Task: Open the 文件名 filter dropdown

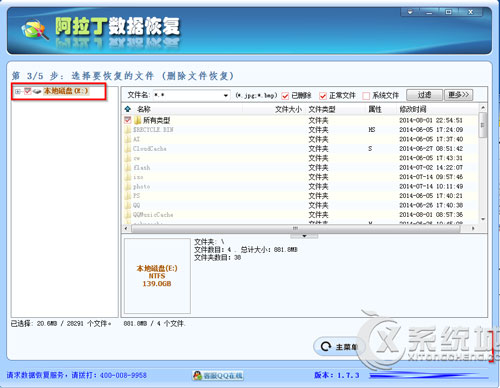Action: pos(226,96)
